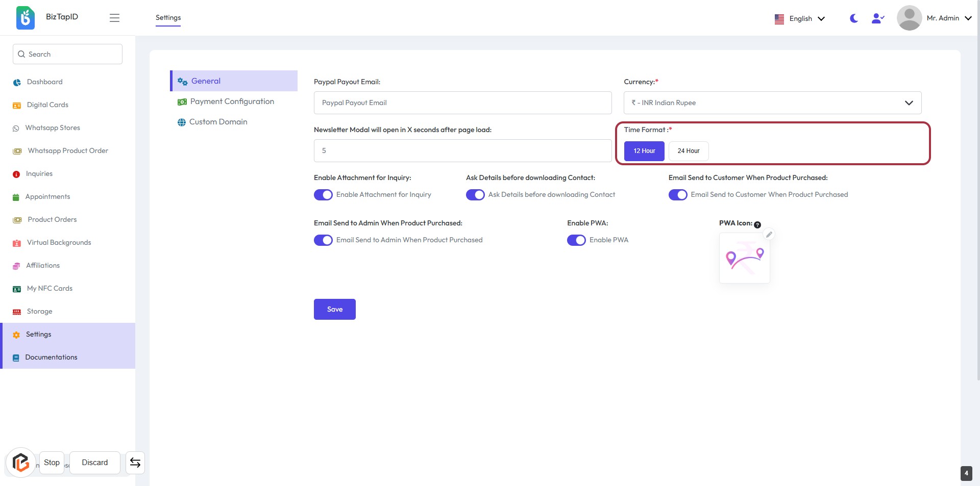The image size is (980, 486).
Task: Click the hamburger menu icon
Action: [114, 18]
